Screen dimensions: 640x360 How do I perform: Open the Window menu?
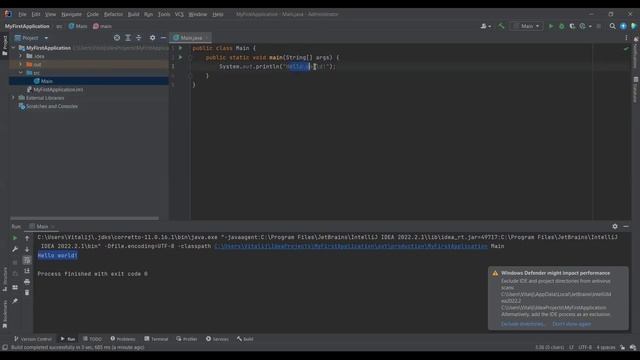point(198,14)
